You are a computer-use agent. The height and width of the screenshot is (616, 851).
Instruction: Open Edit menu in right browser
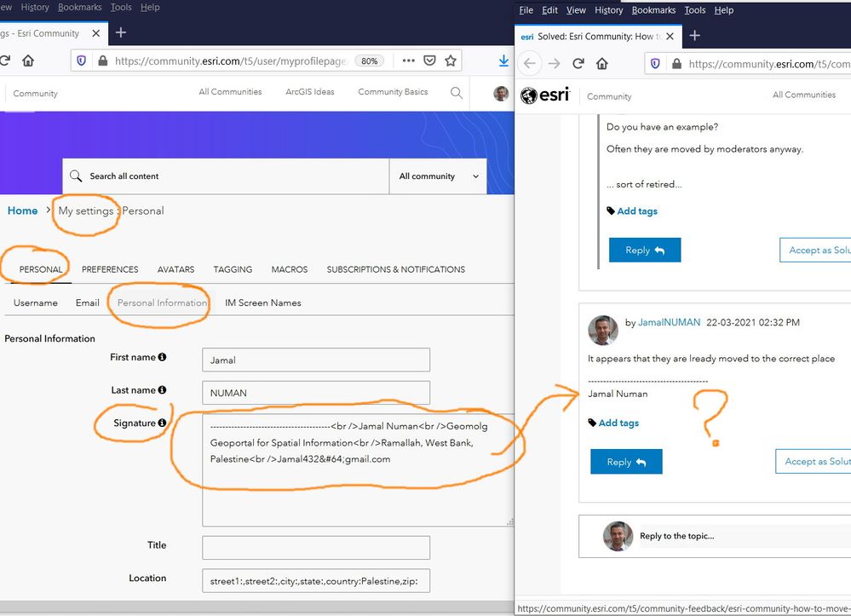pos(549,9)
